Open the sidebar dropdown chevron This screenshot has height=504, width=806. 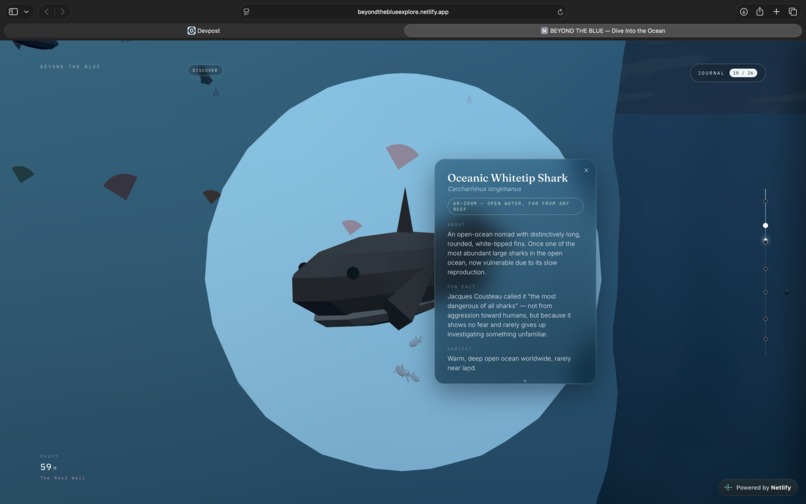click(26, 12)
